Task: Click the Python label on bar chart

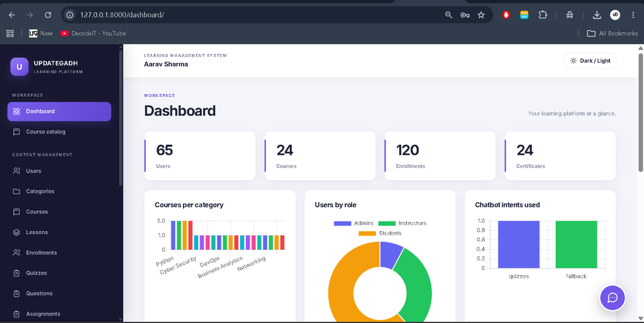Action: [x=165, y=261]
